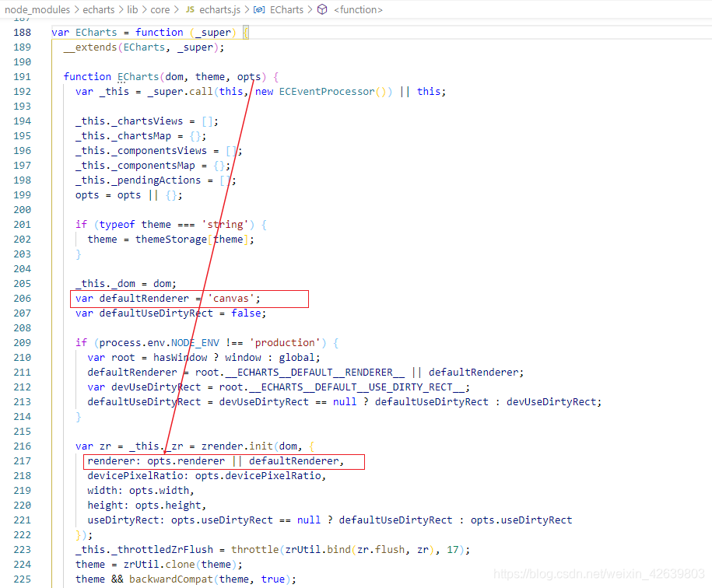Click line number 188 in gutter

coord(23,32)
